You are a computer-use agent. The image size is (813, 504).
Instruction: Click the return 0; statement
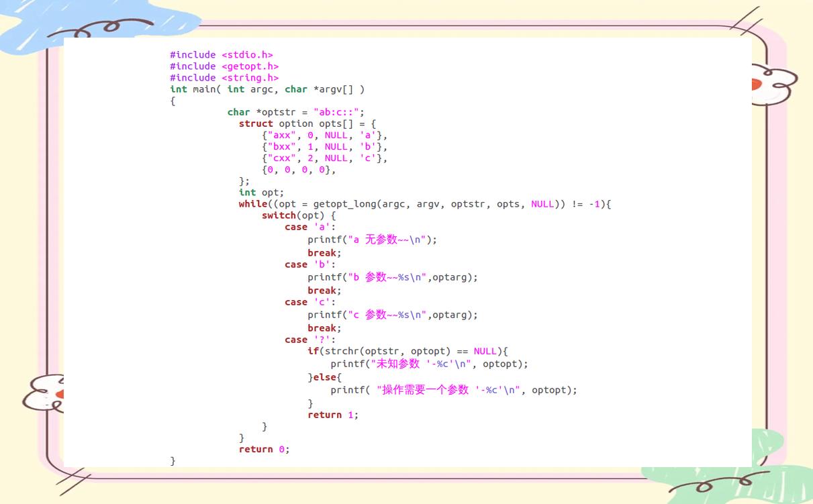[x=264, y=449]
